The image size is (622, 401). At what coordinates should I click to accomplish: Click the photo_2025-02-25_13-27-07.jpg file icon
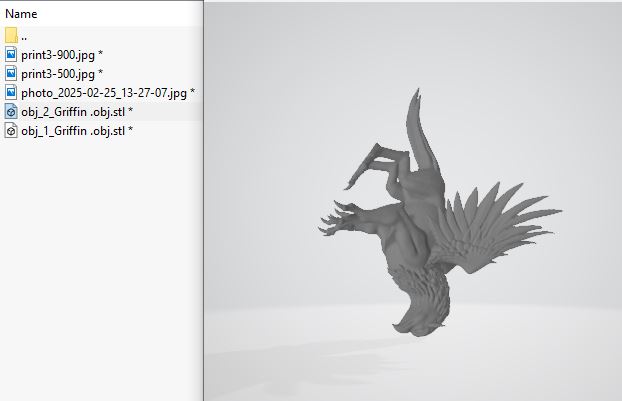11,92
